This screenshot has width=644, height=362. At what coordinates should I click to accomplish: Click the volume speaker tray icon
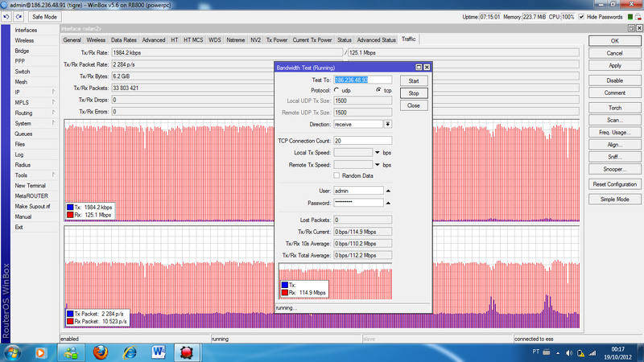tap(569, 353)
